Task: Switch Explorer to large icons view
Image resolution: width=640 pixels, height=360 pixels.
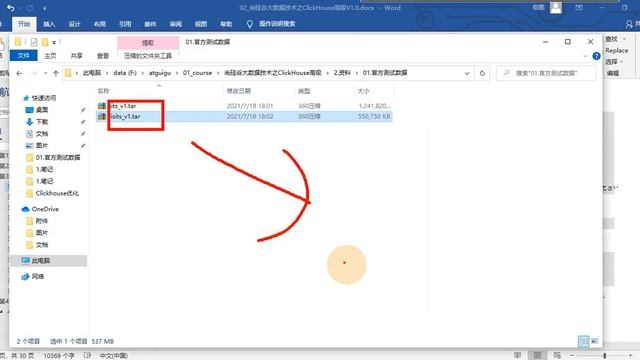Action: pyautogui.click(x=595, y=341)
